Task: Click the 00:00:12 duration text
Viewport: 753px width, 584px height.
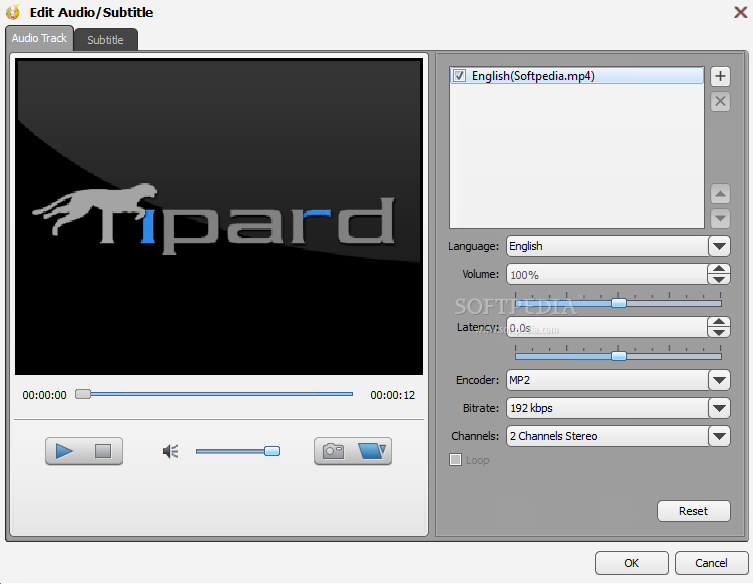Action: click(392, 395)
